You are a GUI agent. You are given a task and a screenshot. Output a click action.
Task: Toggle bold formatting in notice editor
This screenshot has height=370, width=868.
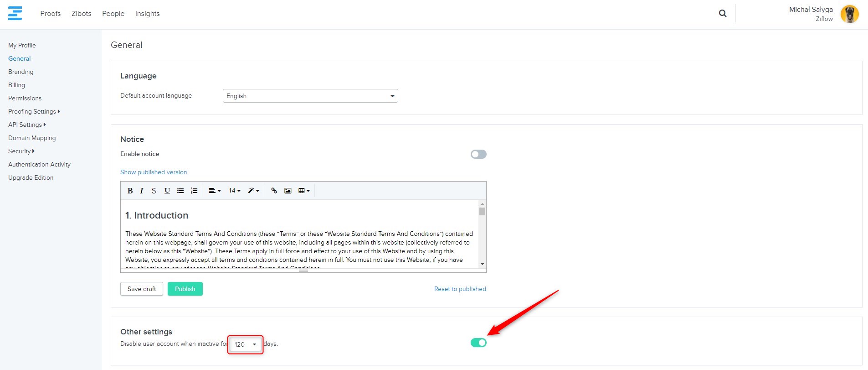pyautogui.click(x=130, y=191)
